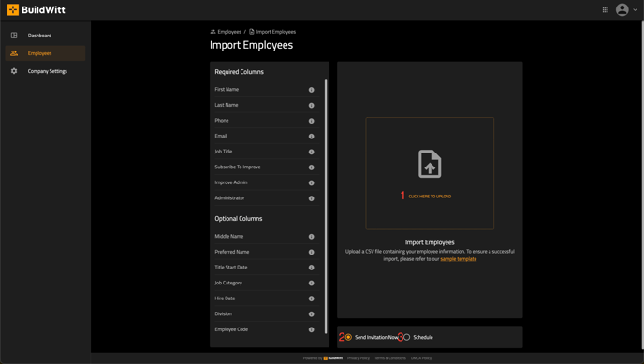The height and width of the screenshot is (364, 644).
Task: Show info for Improve Admin column
Action: [x=312, y=183]
